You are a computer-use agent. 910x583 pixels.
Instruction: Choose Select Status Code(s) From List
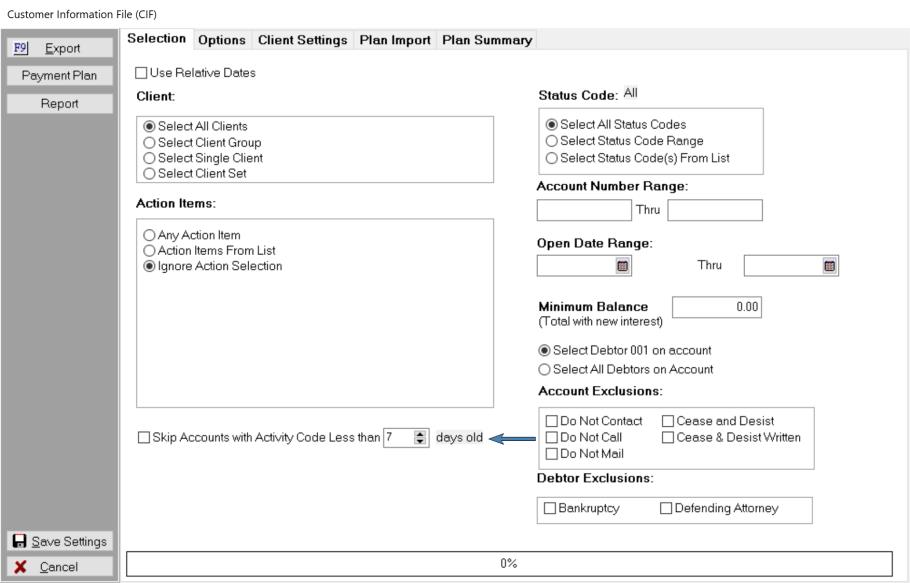click(551, 158)
